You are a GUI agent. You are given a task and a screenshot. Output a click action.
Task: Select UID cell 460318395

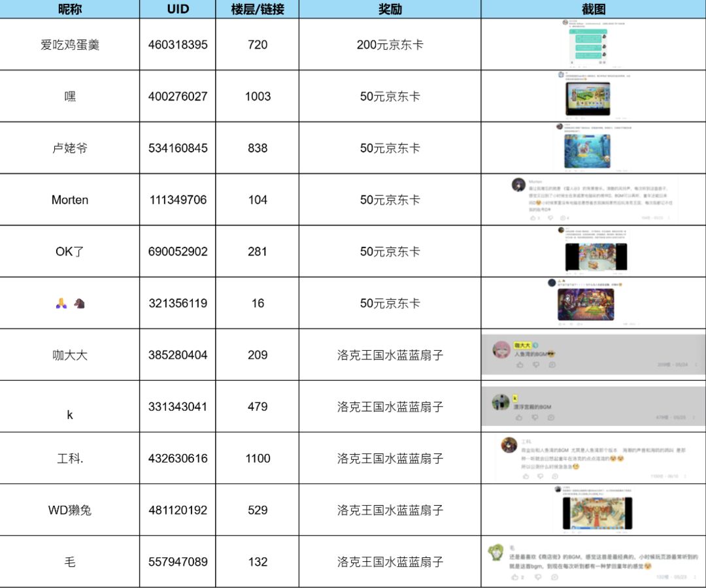pyautogui.click(x=177, y=44)
